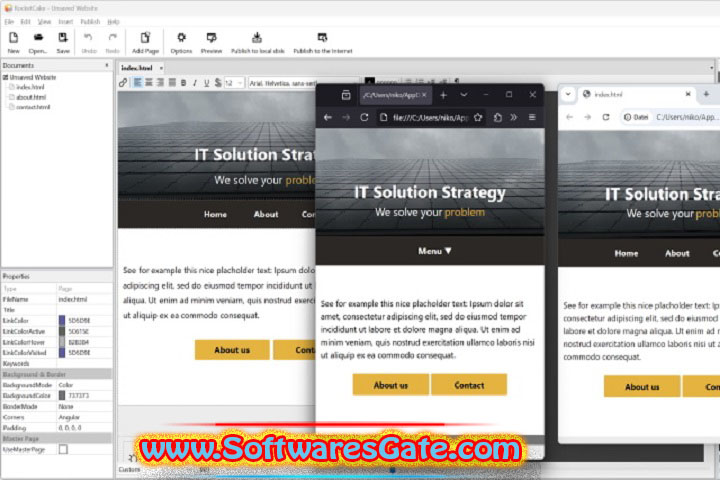Bookmark page with star in dark browser

tap(478, 118)
